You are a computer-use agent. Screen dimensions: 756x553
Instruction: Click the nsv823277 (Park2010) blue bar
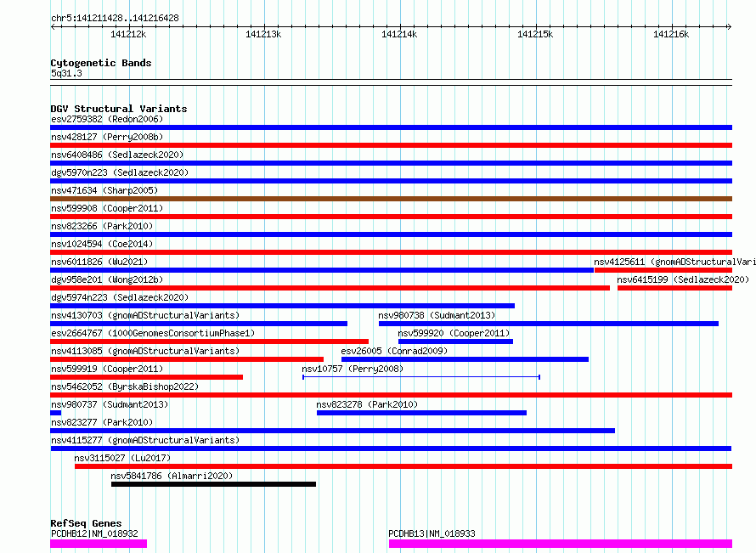(333, 431)
